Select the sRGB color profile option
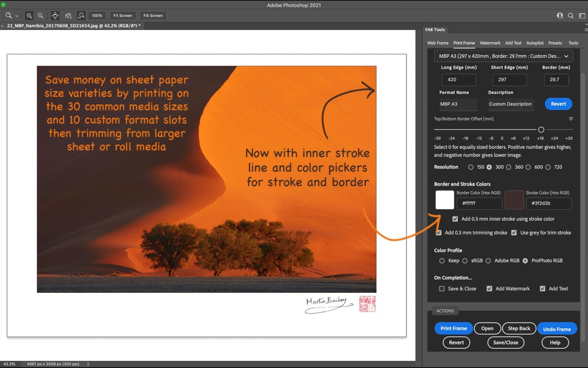The image size is (588, 368). tap(465, 261)
